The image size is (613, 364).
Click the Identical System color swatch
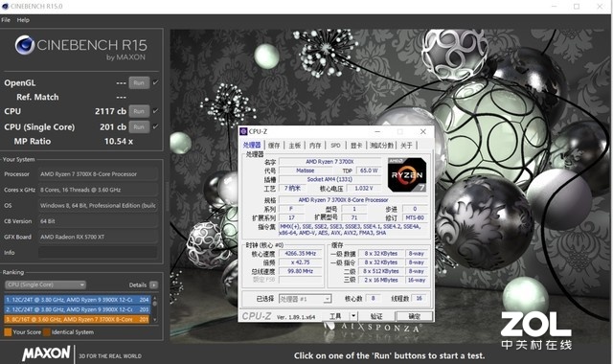pos(47,332)
